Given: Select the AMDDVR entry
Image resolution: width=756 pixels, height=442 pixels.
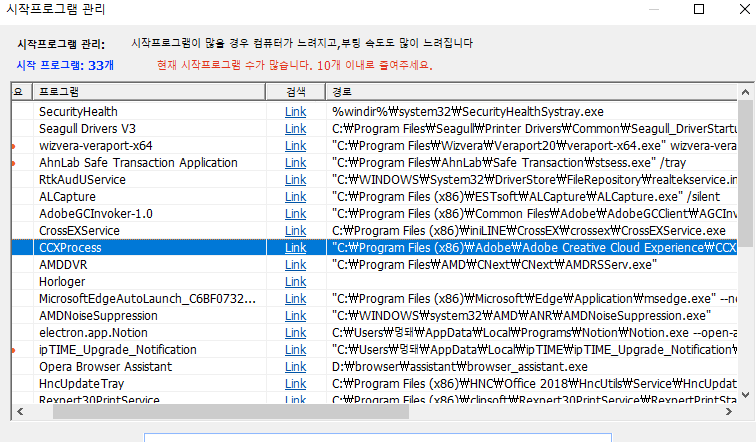Looking at the screenshot, I should pos(63,265).
